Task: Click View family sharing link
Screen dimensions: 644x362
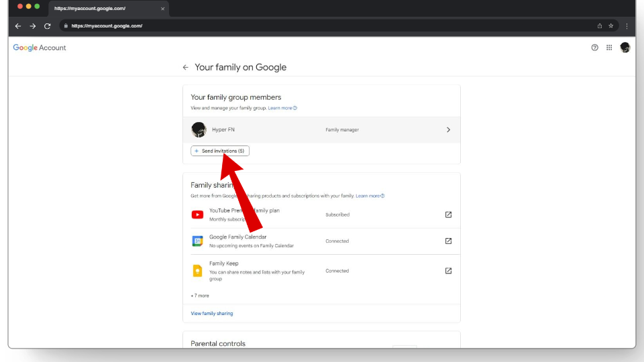Action: coord(212,314)
